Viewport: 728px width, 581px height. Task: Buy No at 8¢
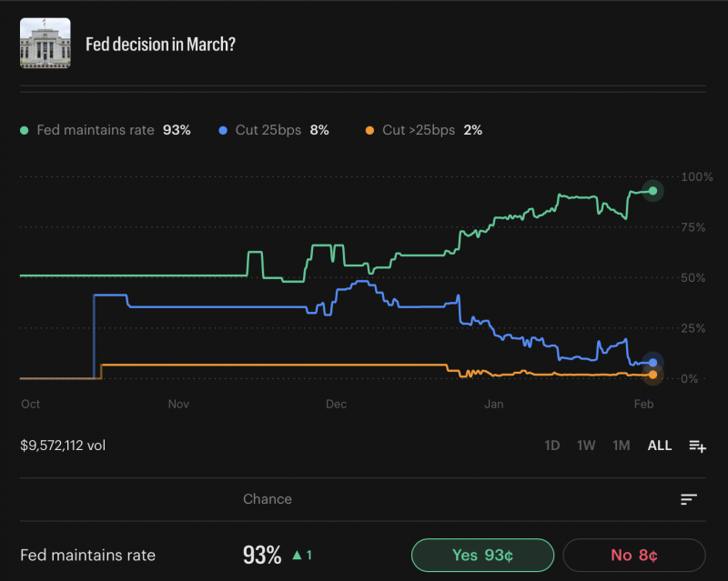tap(633, 555)
